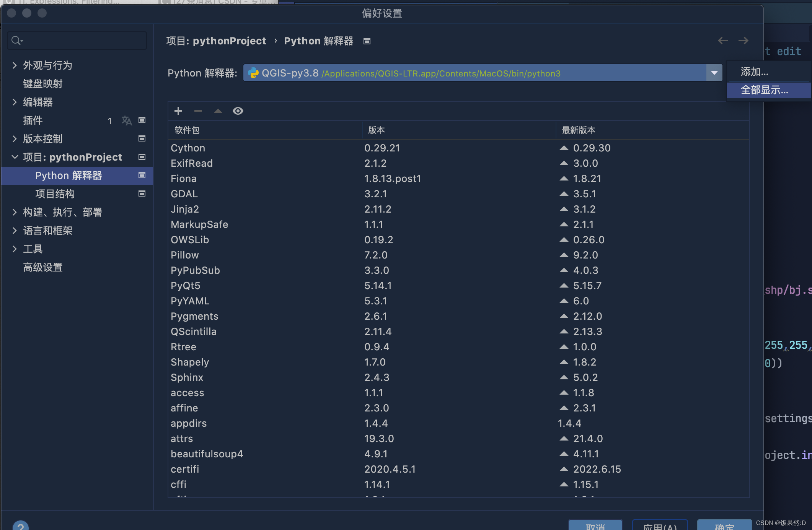Click the back navigation arrow

(722, 41)
